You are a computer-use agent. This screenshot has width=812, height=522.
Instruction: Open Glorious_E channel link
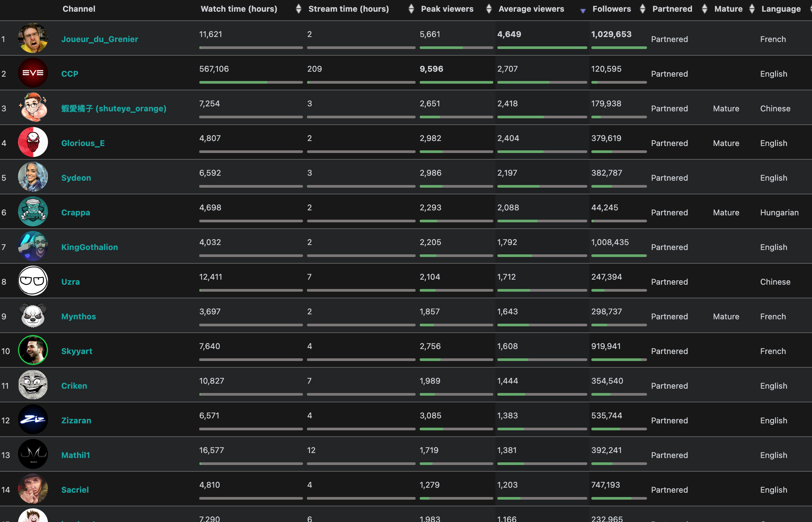point(83,143)
